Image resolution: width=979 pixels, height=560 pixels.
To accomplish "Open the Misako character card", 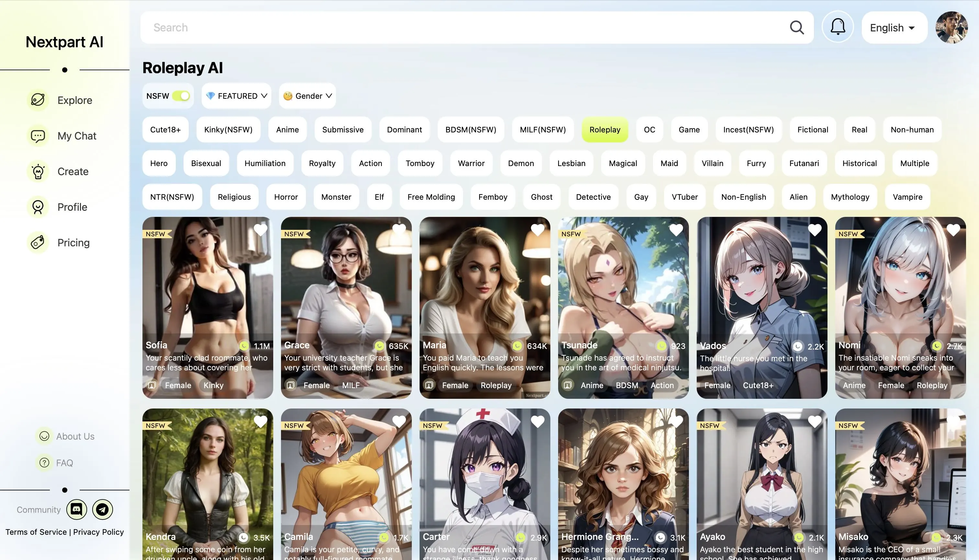I will click(900, 484).
